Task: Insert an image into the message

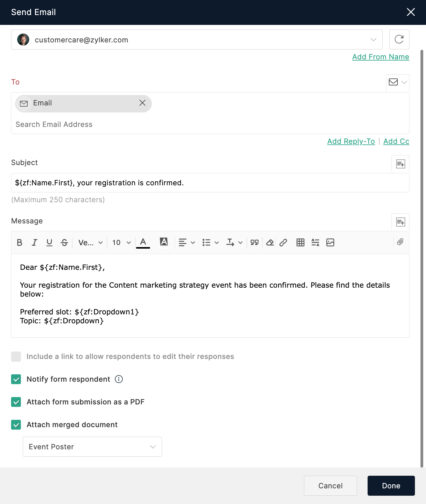Action: tap(330, 242)
